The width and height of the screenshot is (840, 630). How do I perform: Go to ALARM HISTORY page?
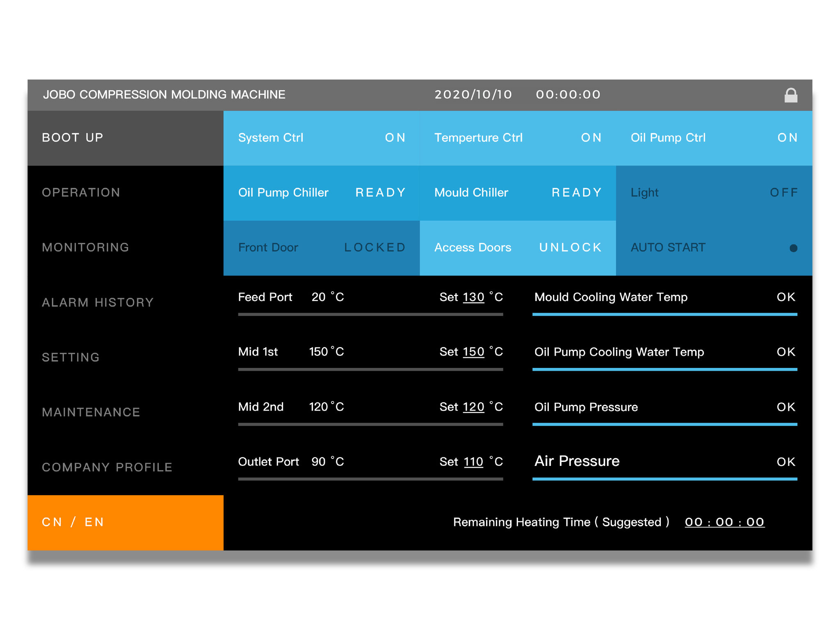click(98, 302)
